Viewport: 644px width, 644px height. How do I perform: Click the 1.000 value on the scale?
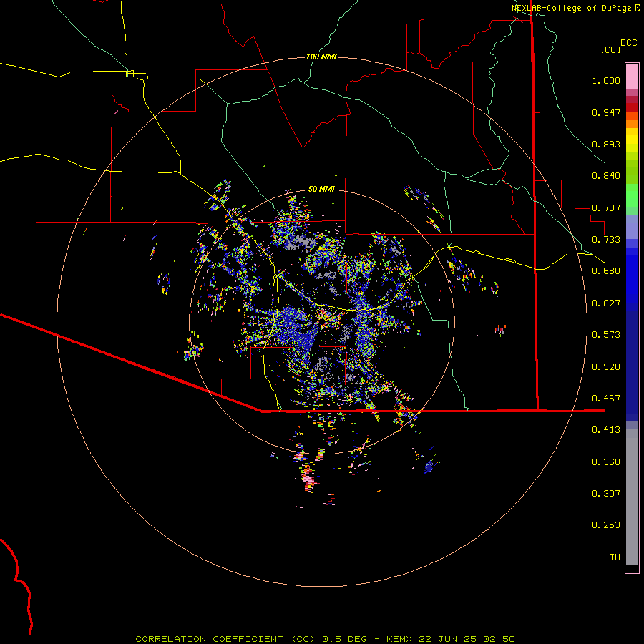click(x=606, y=80)
